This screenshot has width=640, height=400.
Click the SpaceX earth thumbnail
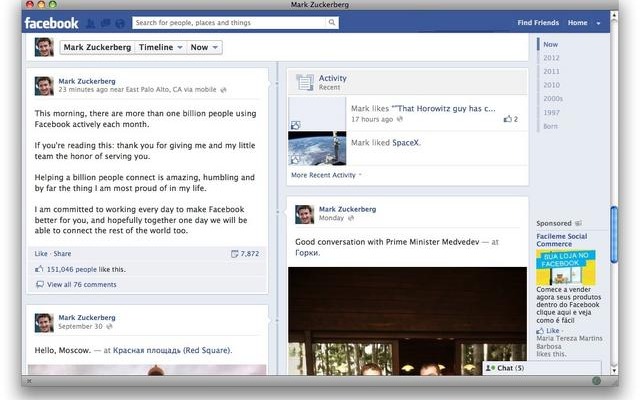[317, 148]
